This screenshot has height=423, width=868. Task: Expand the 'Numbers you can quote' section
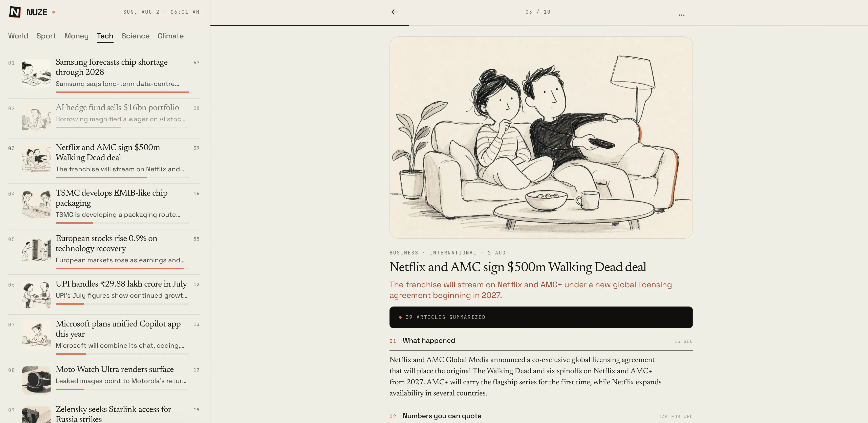coord(541,416)
